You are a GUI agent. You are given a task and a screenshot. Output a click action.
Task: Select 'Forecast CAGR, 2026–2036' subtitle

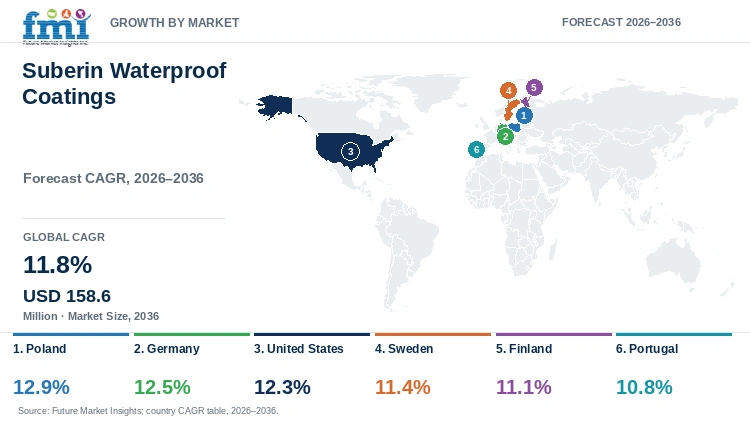[x=113, y=178]
